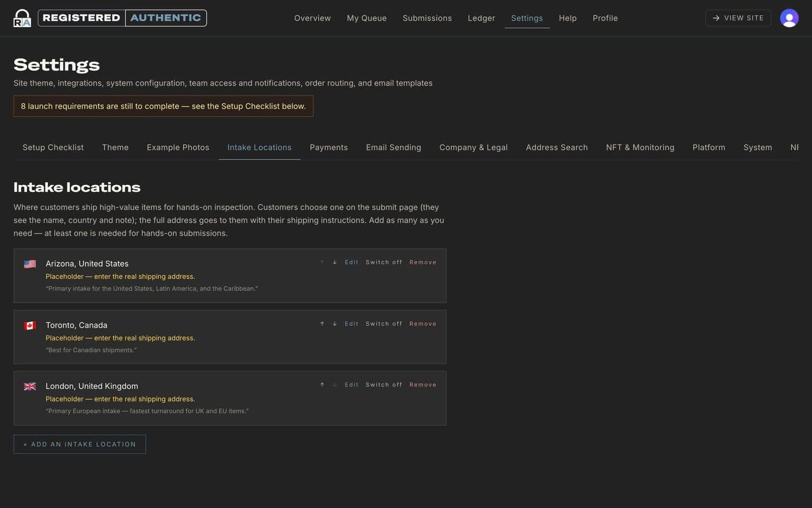Select Settings in the top navigation
Viewport: 812px width, 508px height.
(x=527, y=18)
